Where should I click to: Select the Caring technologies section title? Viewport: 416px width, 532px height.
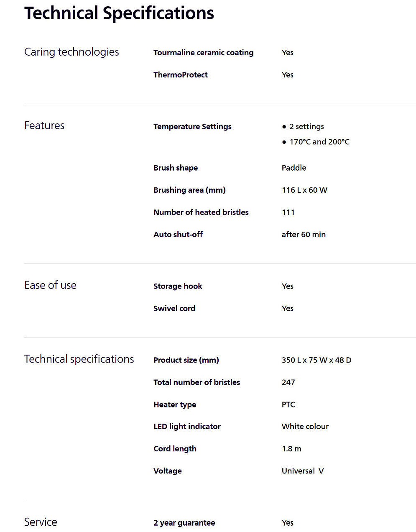point(71,52)
